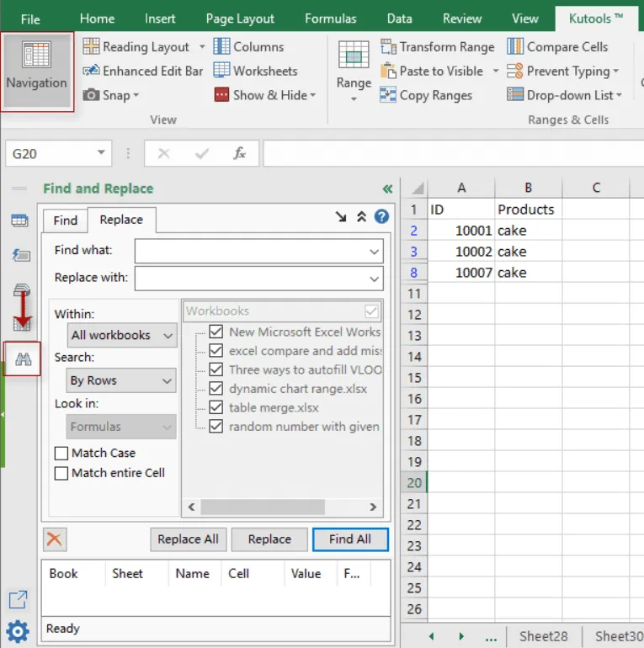
Task: Click the binoculars Find and Replace icon
Action: coord(23,359)
